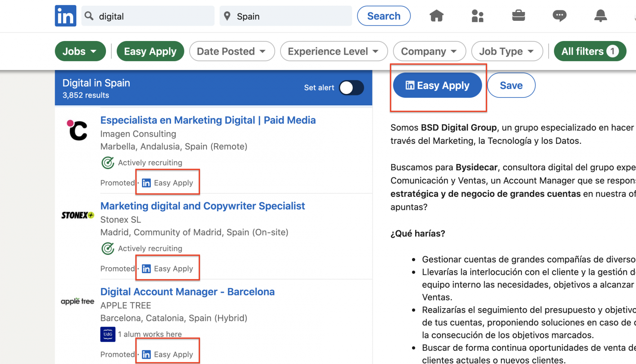The width and height of the screenshot is (636, 364).
Task: Open the Date Posted dropdown
Action: [232, 51]
